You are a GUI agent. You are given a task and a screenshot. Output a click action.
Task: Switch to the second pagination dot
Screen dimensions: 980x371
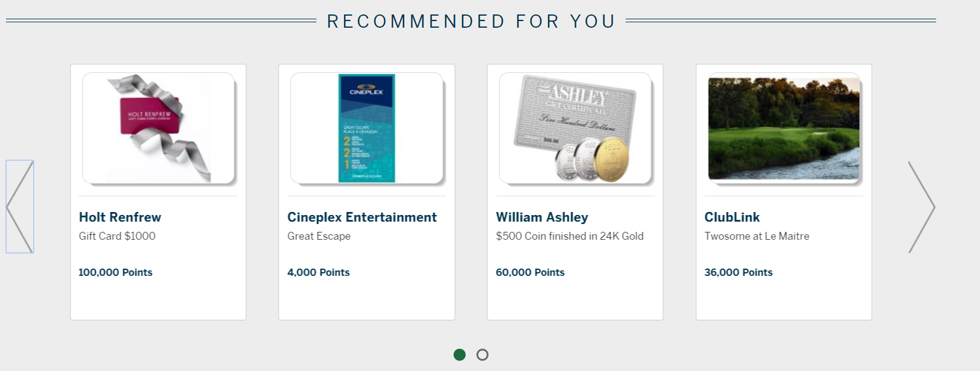tap(482, 355)
